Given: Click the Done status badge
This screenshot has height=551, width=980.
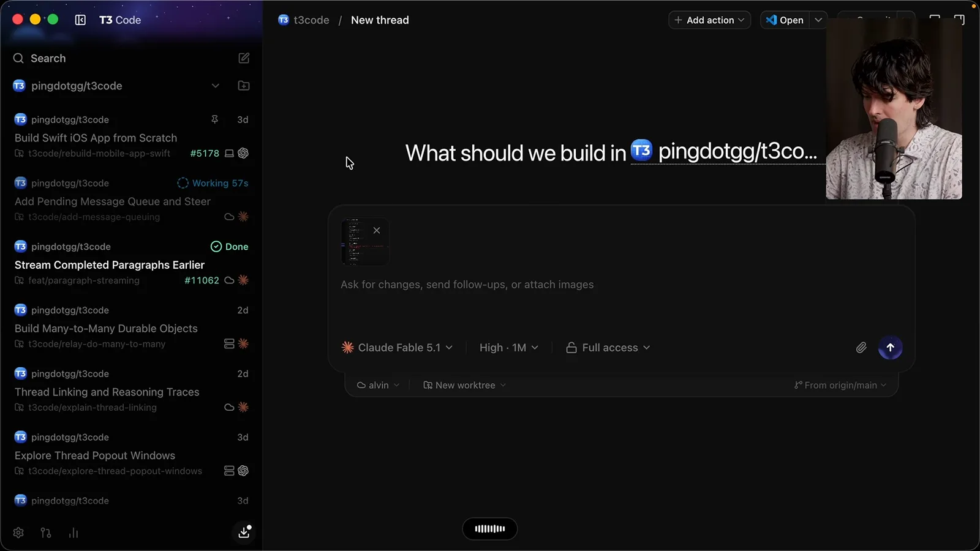Looking at the screenshot, I should point(230,247).
